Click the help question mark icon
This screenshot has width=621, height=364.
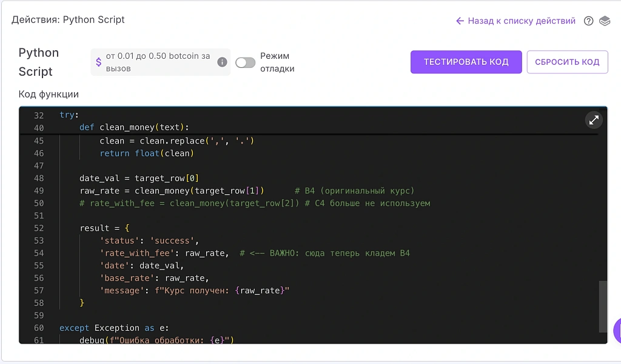point(588,21)
